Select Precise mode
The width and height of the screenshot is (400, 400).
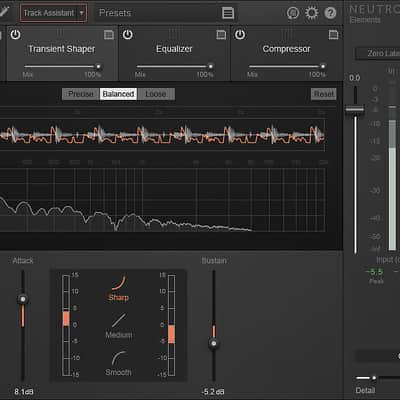81,94
